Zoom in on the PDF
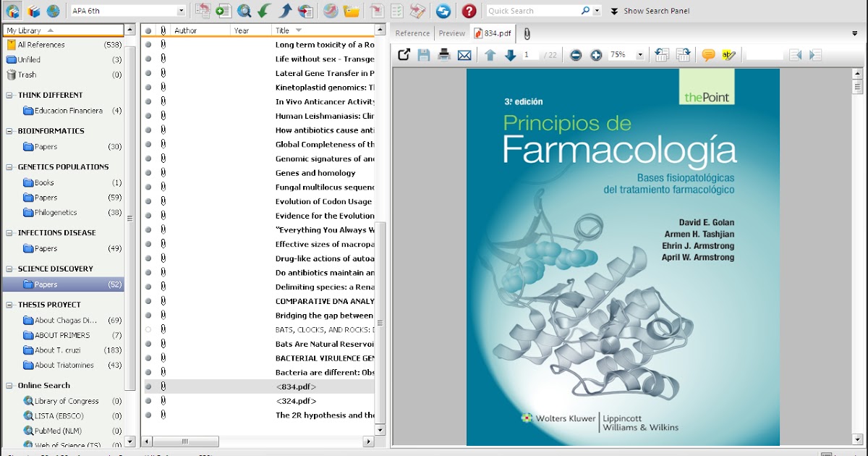The width and height of the screenshot is (868, 456). point(596,55)
